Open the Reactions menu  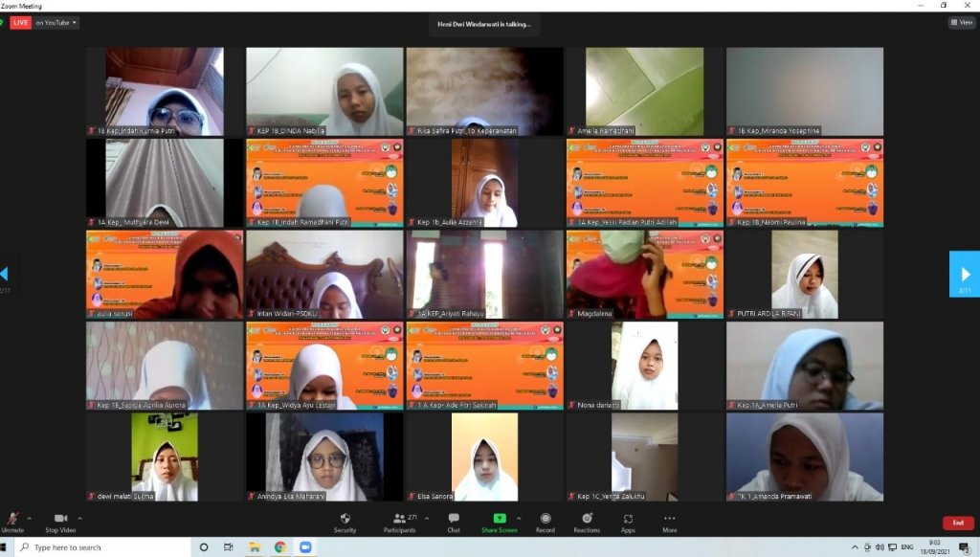coord(587,521)
